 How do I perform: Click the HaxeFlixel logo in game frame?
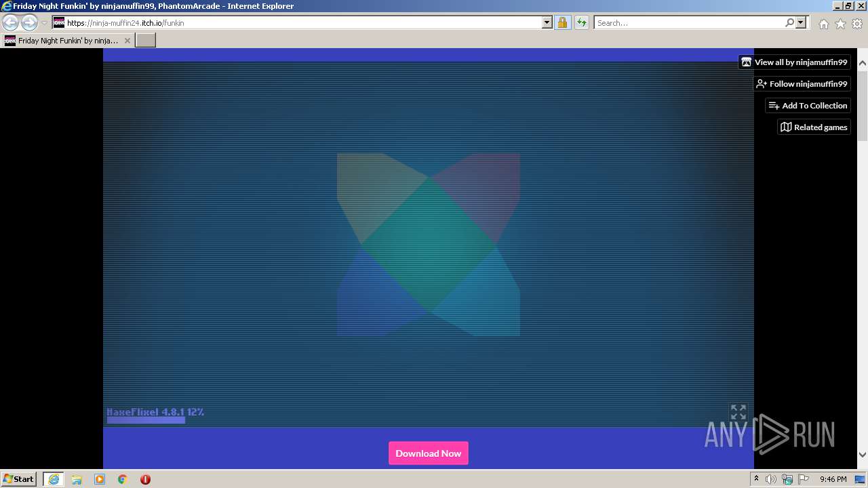pos(429,245)
